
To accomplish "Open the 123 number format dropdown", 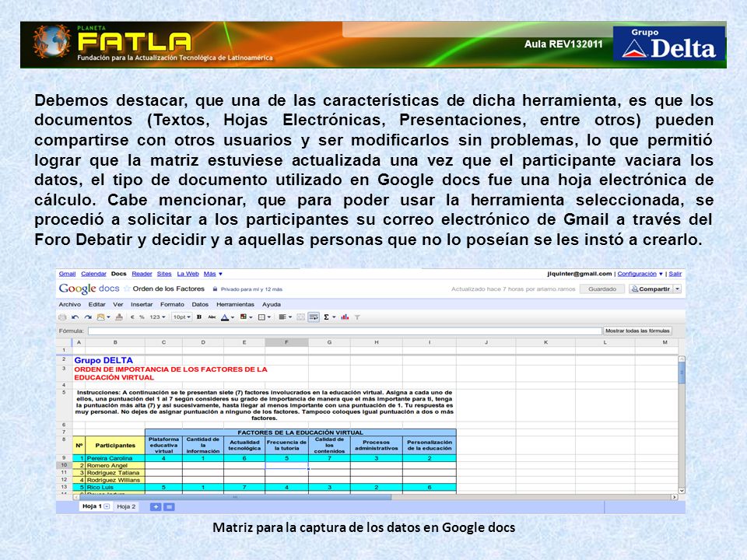I will (157, 317).
